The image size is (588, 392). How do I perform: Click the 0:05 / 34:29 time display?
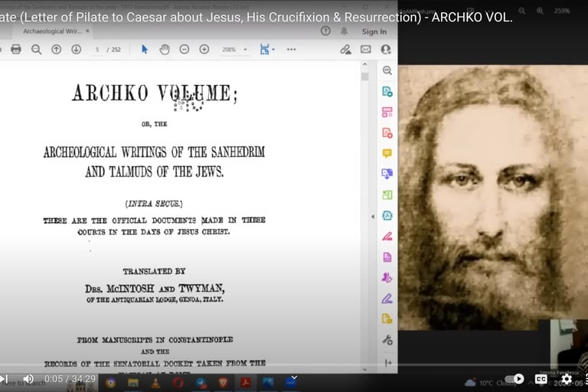[x=70, y=379]
